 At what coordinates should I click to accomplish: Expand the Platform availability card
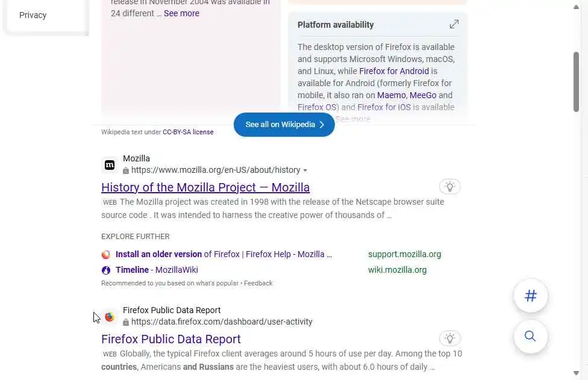pos(454,25)
